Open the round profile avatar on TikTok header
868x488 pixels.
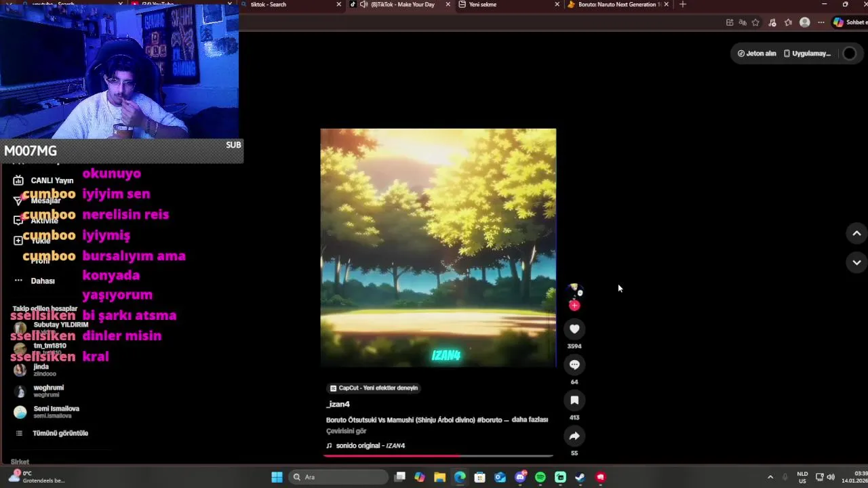pos(849,54)
